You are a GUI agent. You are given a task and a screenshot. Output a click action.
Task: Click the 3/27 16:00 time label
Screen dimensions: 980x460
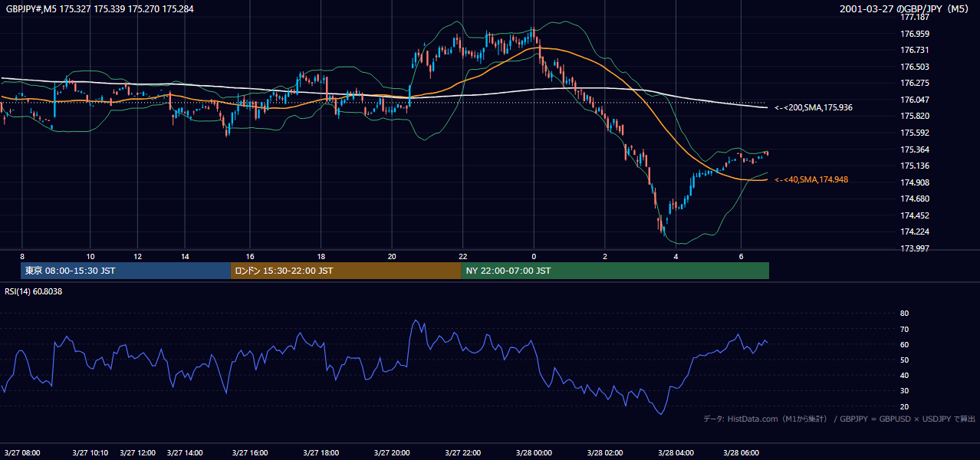click(250, 452)
